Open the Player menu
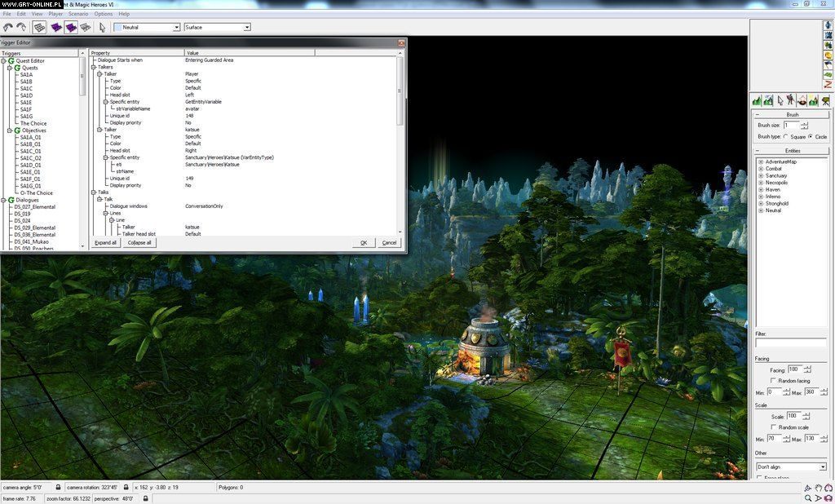The width and height of the screenshot is (835, 504). pyautogui.click(x=55, y=14)
